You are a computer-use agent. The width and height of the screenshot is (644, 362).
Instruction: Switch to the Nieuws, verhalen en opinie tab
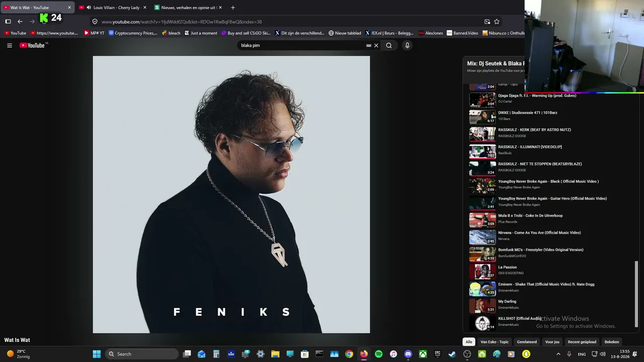188,8
